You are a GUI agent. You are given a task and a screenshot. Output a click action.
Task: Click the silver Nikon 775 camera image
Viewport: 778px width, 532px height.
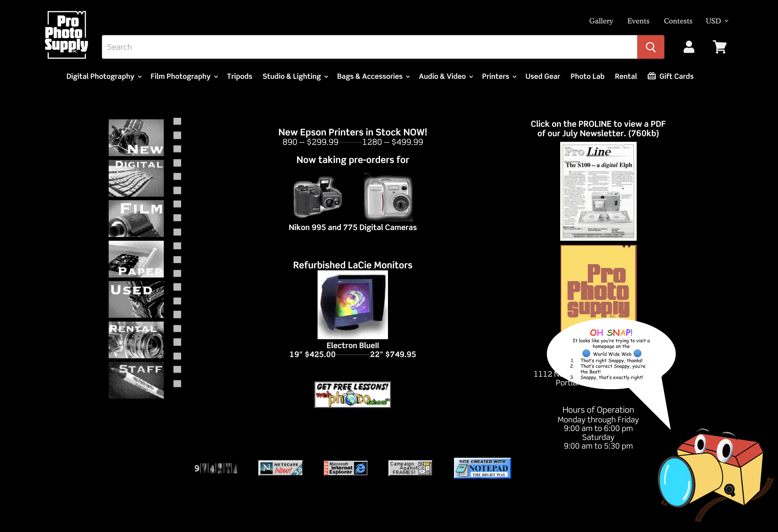[388, 197]
